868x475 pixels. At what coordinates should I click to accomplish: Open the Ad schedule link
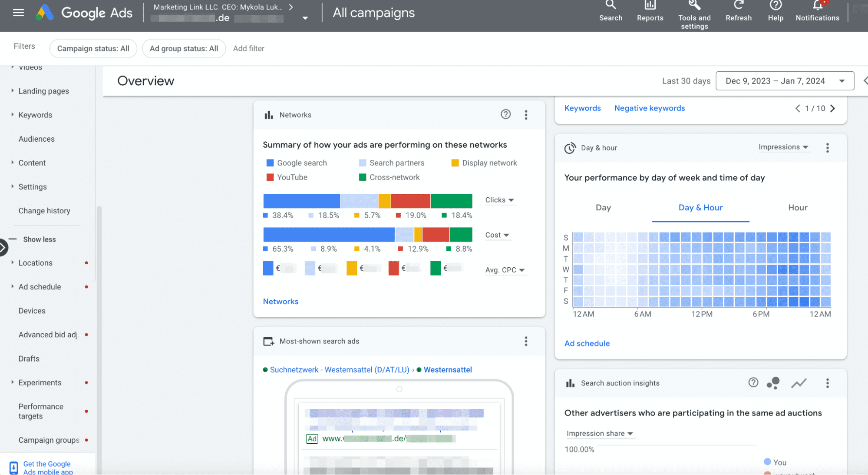(587, 343)
